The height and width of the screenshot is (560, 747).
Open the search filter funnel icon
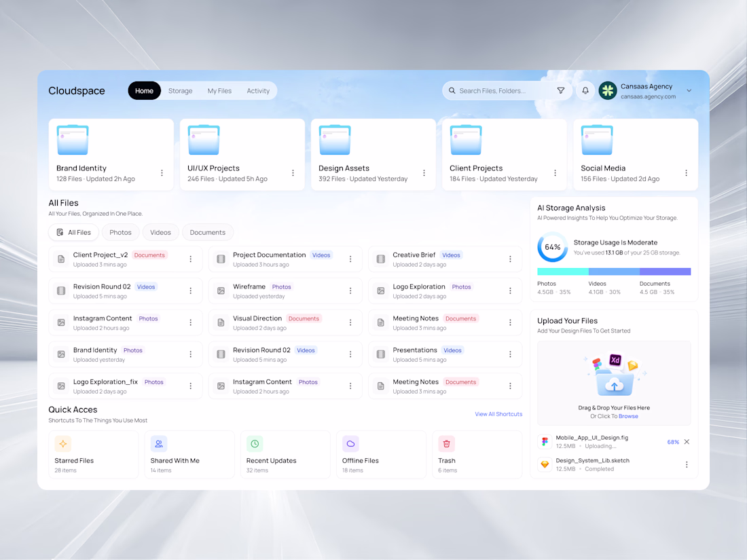click(561, 90)
